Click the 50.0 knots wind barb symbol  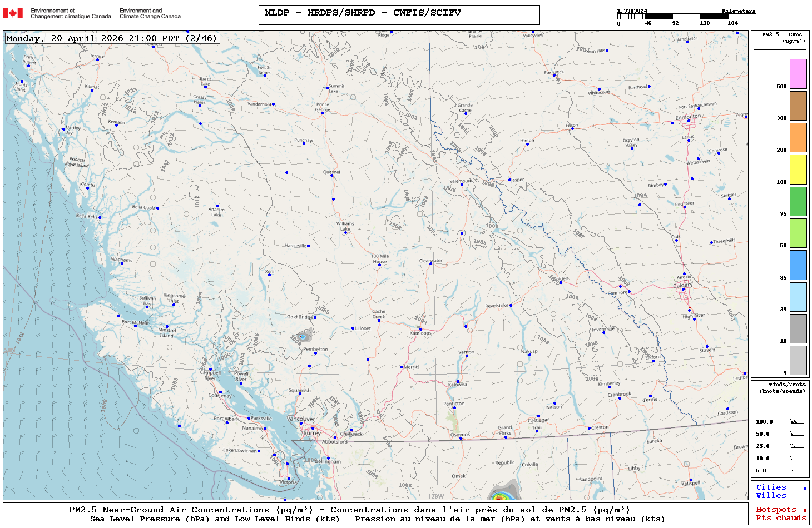point(797,434)
